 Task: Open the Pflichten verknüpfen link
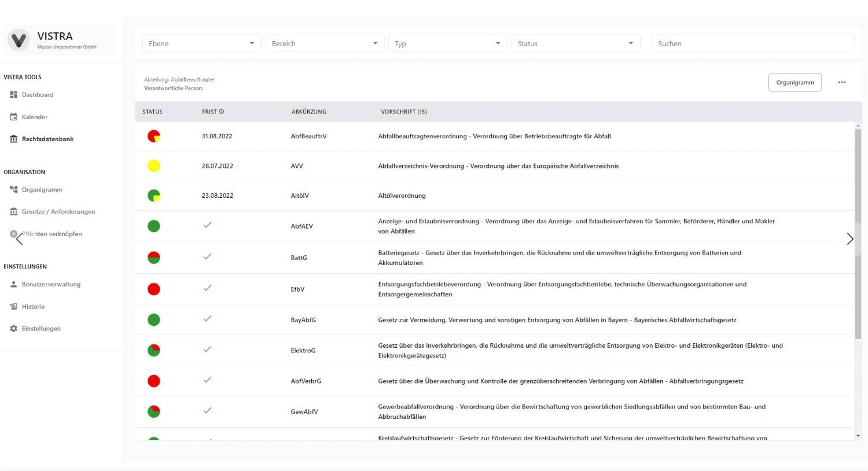pos(52,234)
